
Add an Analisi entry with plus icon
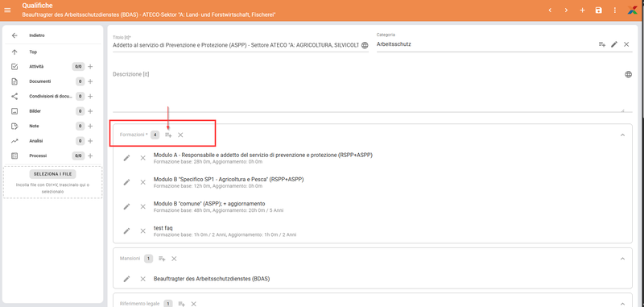90,141
